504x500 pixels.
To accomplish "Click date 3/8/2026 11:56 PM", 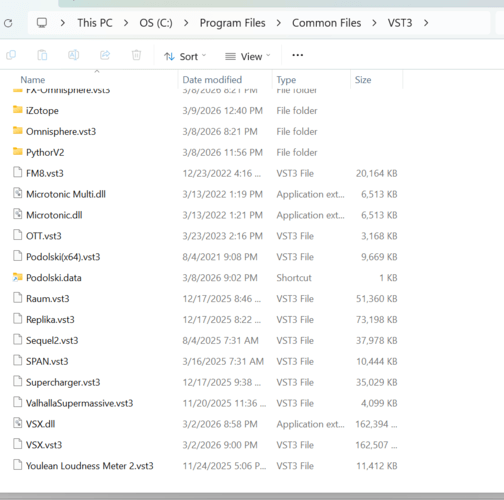I will pos(223,152).
